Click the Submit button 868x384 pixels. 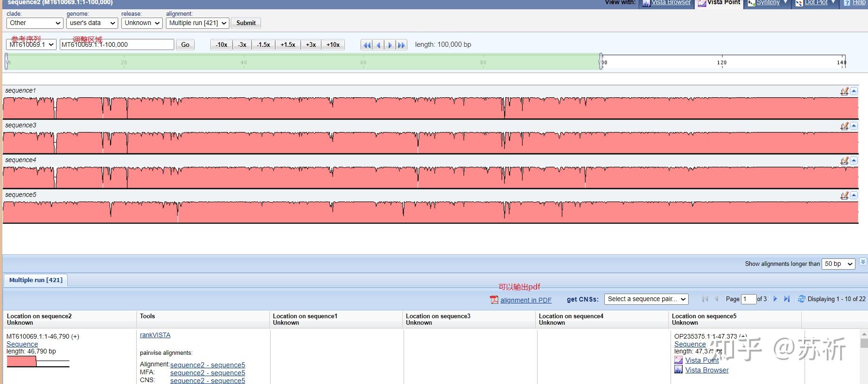246,23
